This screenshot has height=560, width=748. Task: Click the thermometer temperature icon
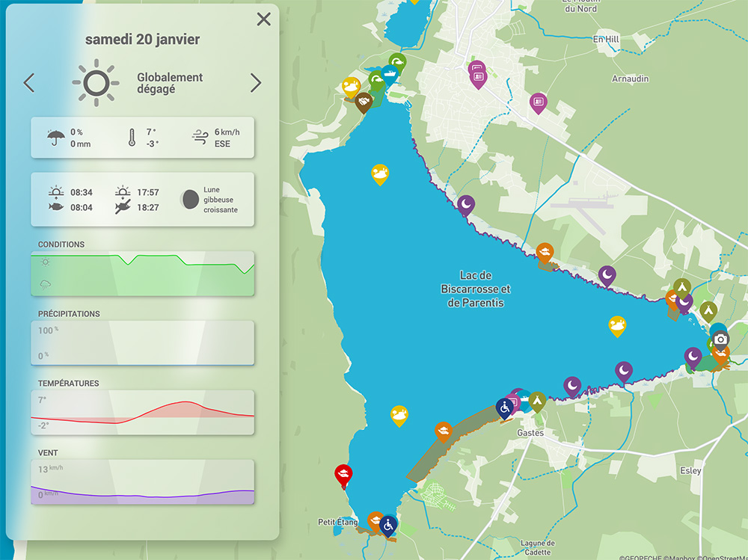point(132,138)
